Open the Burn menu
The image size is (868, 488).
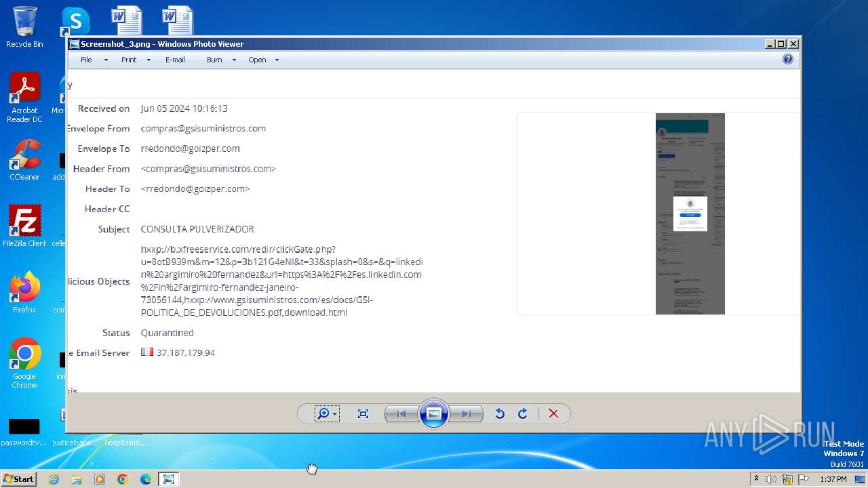click(214, 60)
